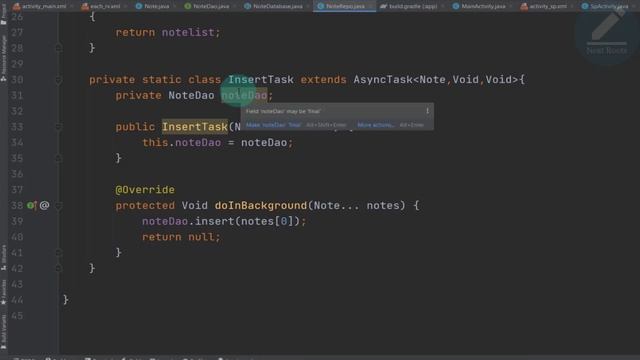Click the fold end marker on line 42
Screen dimensions: 640x360
point(58,269)
